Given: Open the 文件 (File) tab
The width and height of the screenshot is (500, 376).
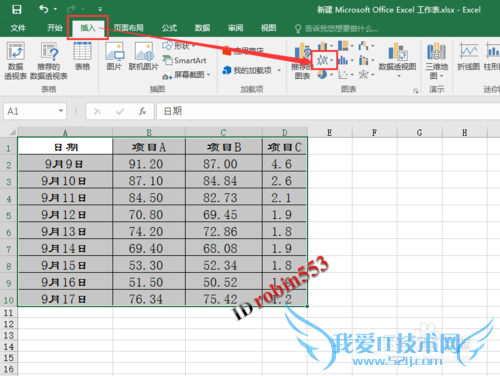Looking at the screenshot, I should coord(18,28).
